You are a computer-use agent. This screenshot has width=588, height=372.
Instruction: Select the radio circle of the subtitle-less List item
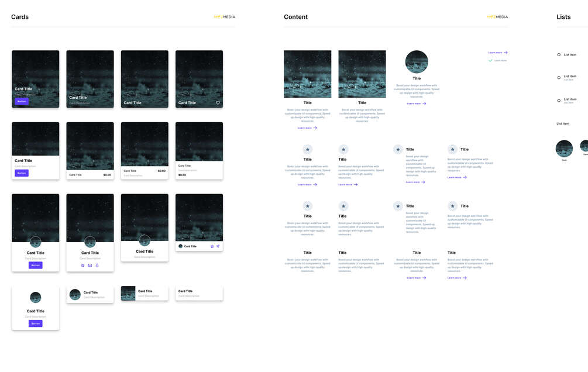point(559,55)
